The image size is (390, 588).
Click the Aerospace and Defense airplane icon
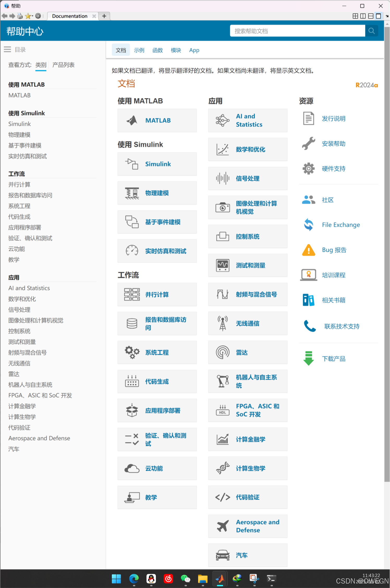pyautogui.click(x=223, y=526)
